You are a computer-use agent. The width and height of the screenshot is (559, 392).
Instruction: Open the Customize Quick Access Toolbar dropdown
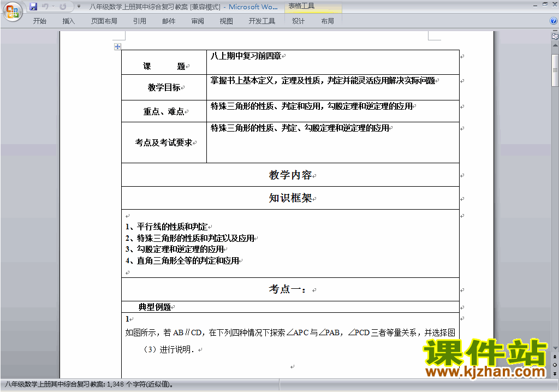coord(79,7)
